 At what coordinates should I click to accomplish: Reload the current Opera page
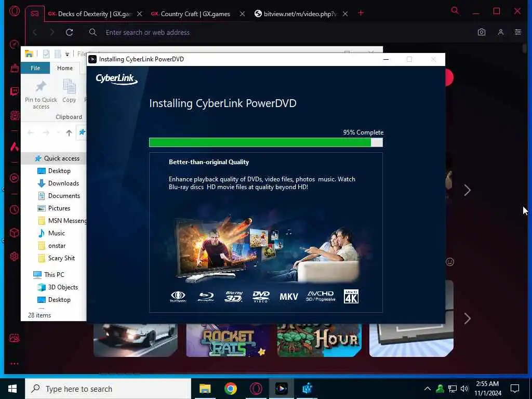coord(70,32)
